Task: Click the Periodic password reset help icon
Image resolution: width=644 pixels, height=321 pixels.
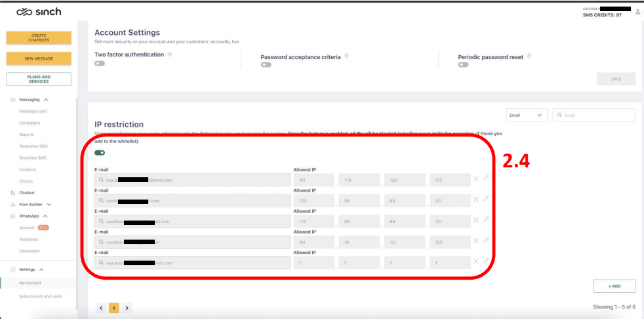Action: click(x=529, y=56)
